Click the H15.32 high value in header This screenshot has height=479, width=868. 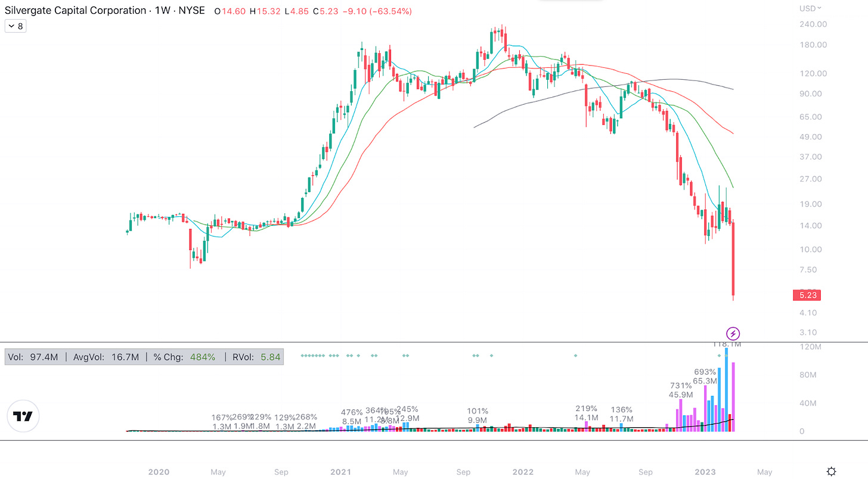pyautogui.click(x=264, y=11)
